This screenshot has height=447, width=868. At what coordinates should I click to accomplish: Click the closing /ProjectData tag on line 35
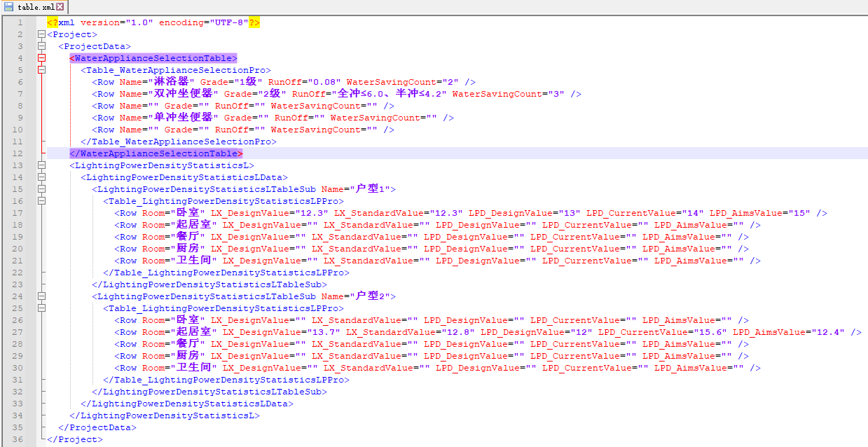97,427
